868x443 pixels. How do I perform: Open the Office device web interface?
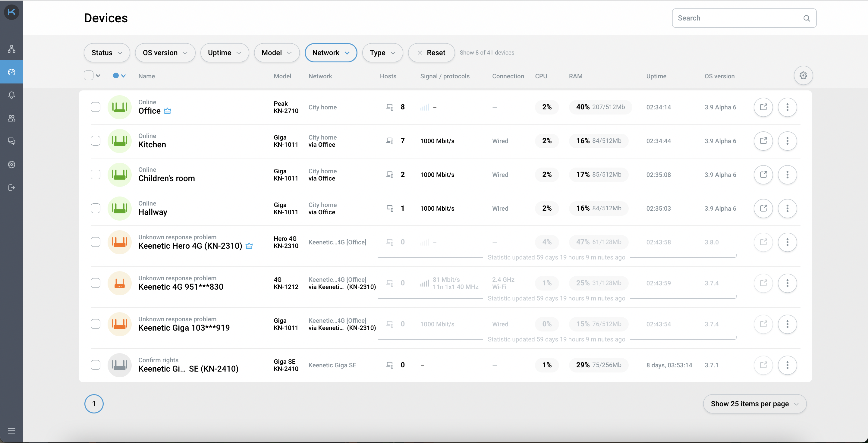[x=763, y=107]
